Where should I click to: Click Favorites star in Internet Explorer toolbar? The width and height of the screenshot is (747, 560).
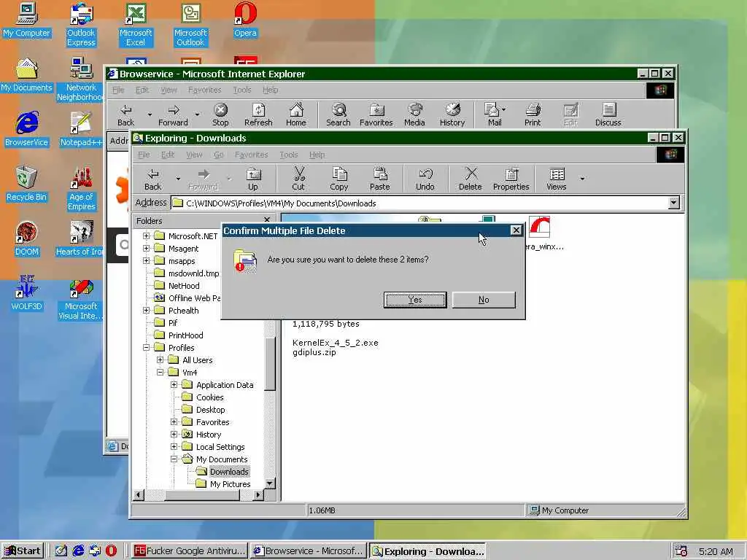376,115
